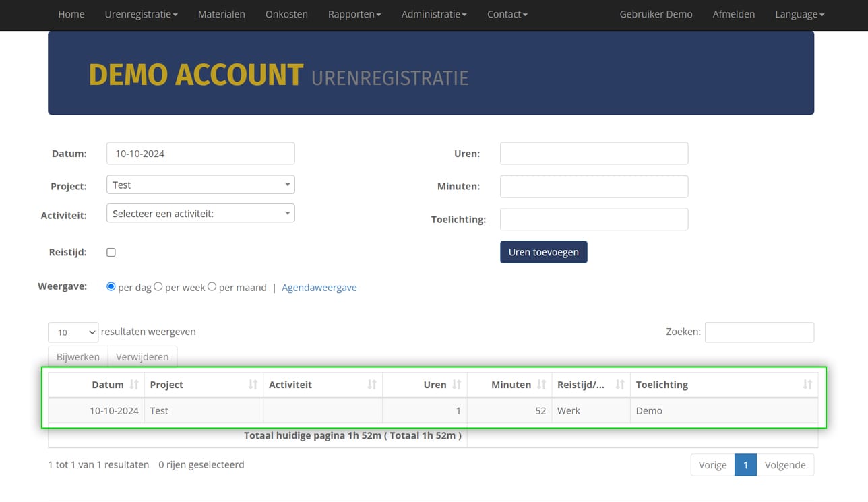This screenshot has width=868, height=502.
Task: Click the Project column sort icon
Action: [253, 385]
